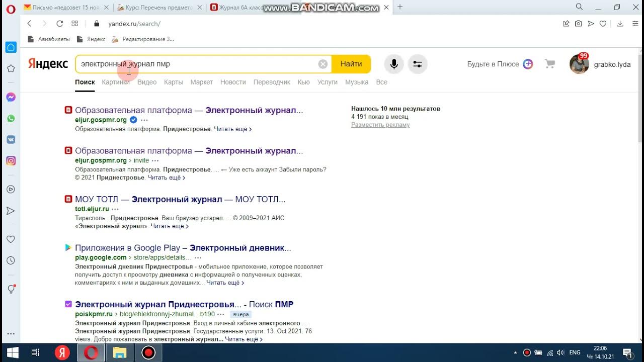Open the lightbulb icon in sidebar
The image size is (644, 362).
(x=11, y=289)
